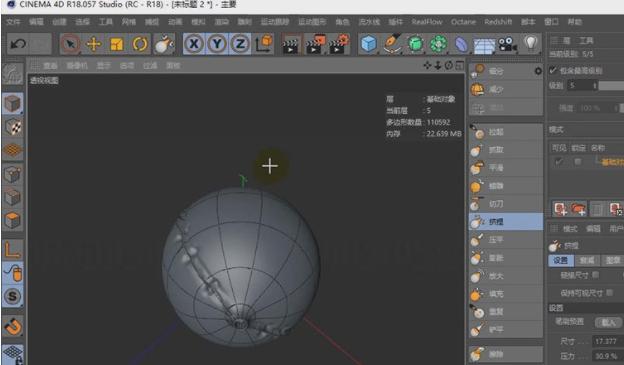Toggle the 包含最高级别 checkbox

coord(553,70)
